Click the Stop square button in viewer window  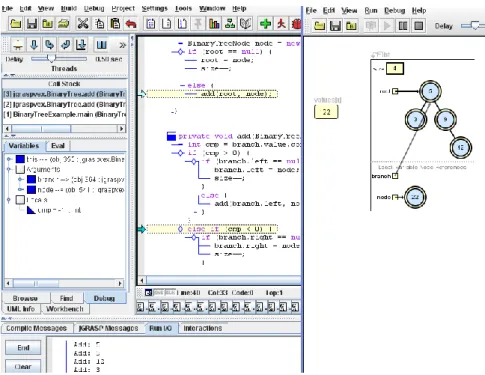coord(419,26)
